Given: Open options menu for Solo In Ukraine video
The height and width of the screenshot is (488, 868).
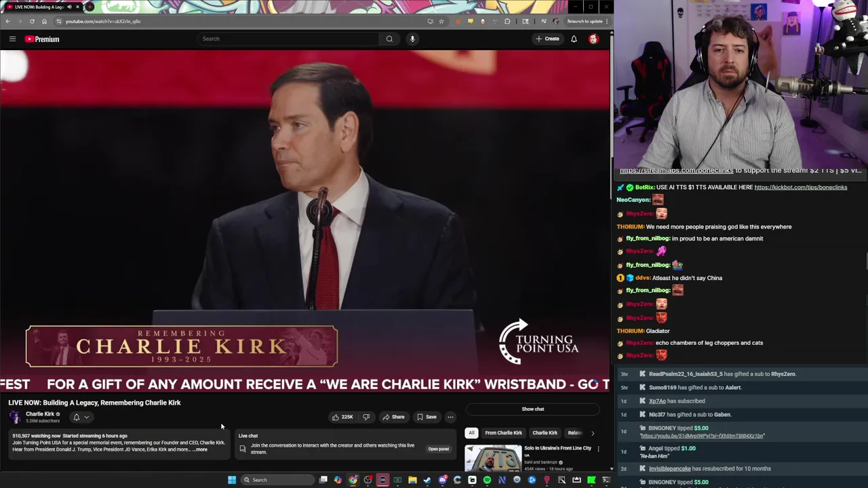Looking at the screenshot, I should coord(598,449).
